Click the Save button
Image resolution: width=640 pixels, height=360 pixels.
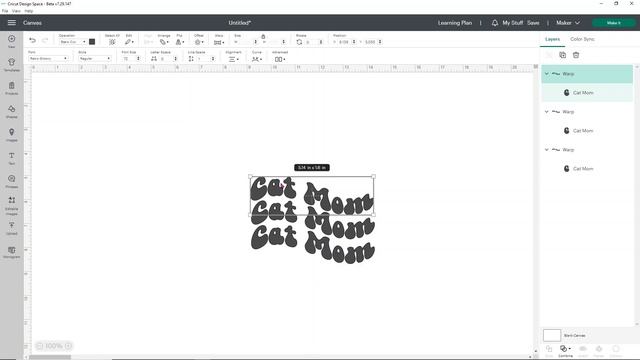click(x=533, y=23)
